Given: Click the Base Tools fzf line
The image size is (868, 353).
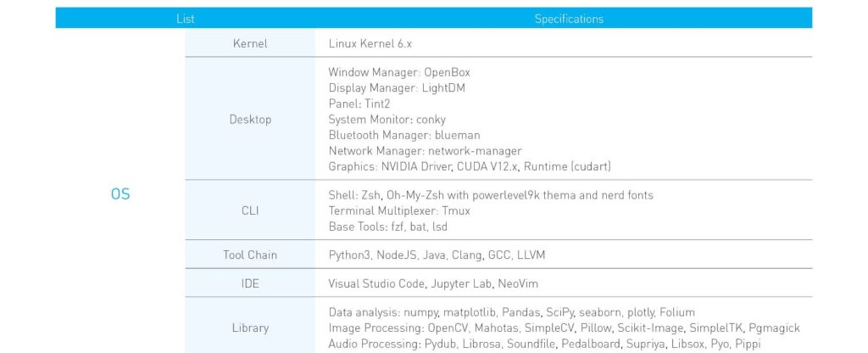Looking at the screenshot, I should point(388,227).
